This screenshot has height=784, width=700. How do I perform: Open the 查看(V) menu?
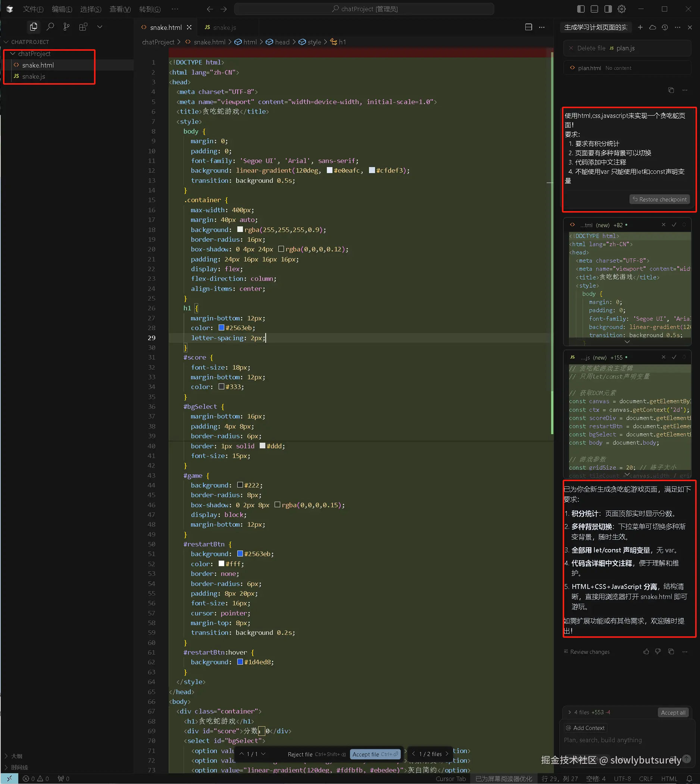(x=120, y=9)
